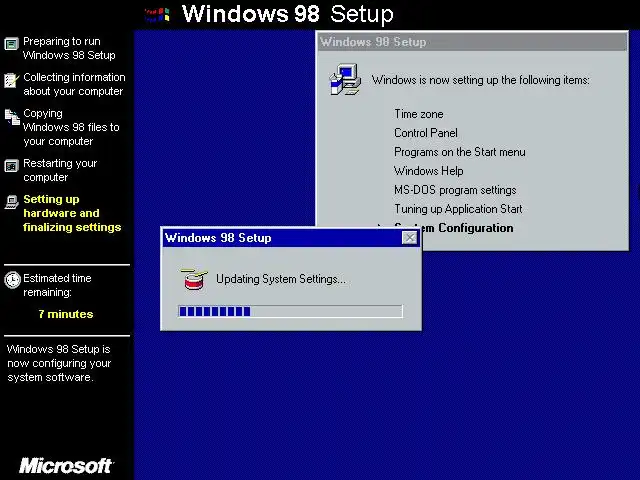
Task: Click 'Updating System Settings...' text
Action: (281, 279)
